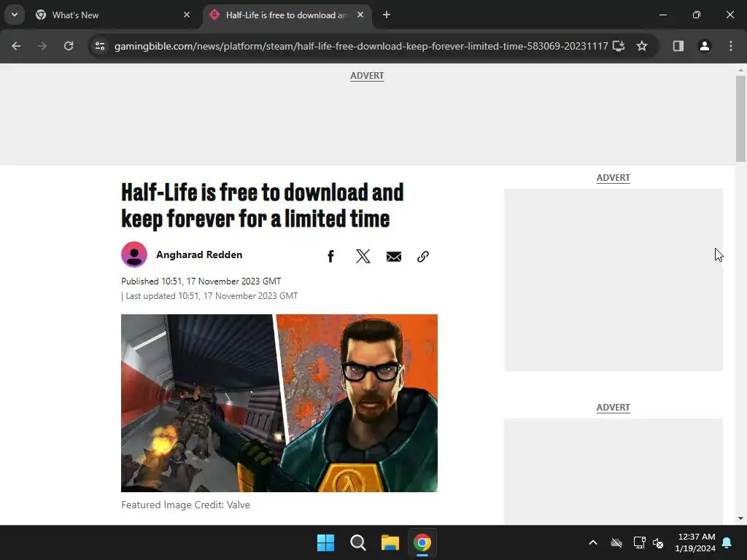Open the Chrome profile menu

[704, 46]
